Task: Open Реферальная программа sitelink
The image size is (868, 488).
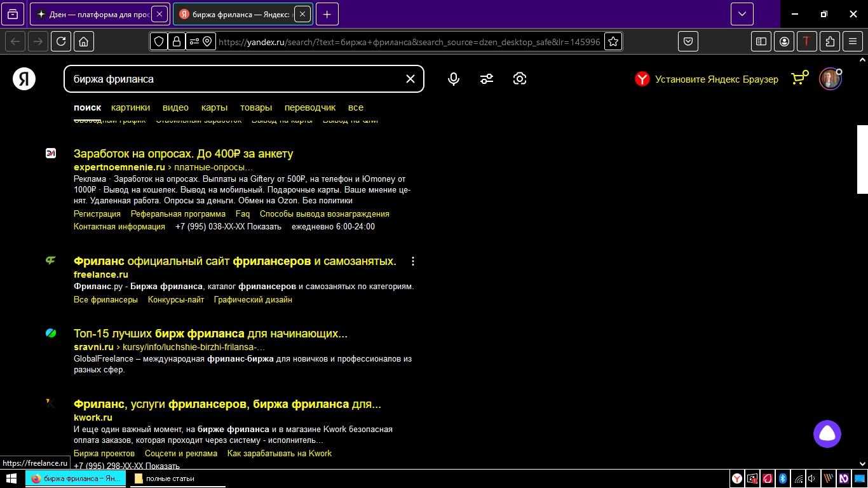Action: click(178, 214)
